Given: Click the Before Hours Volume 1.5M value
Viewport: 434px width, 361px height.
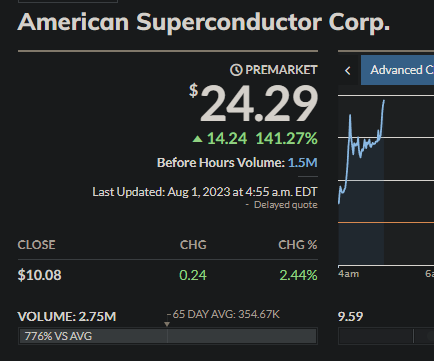Looking at the screenshot, I should pos(303,163).
